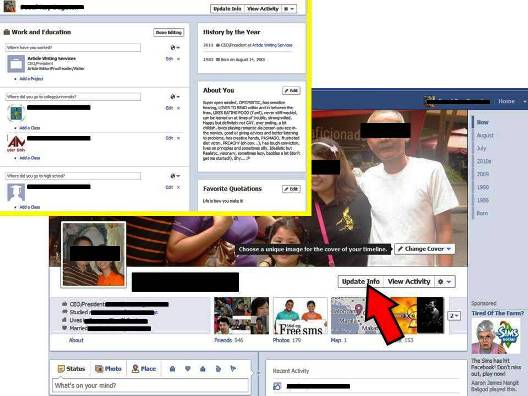528x396 pixels.
Task: Expand the Change Cover dropdown
Action: click(424, 249)
